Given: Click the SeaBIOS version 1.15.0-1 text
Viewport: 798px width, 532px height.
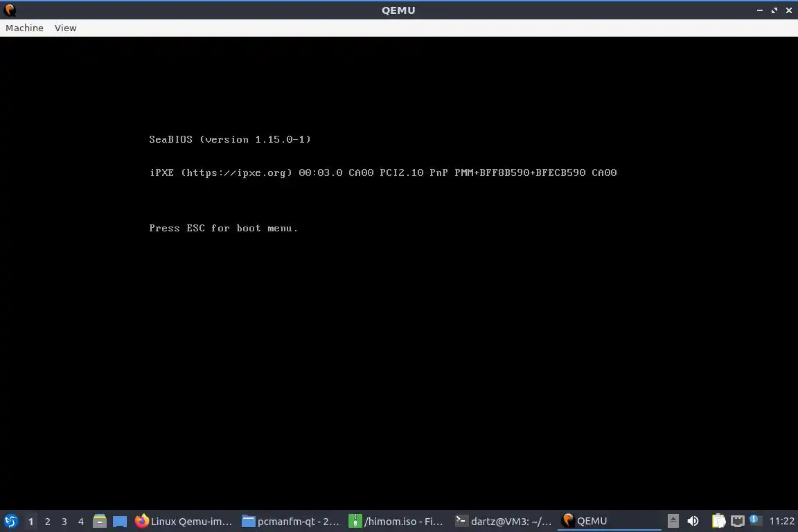Looking at the screenshot, I should pyautogui.click(x=229, y=139).
